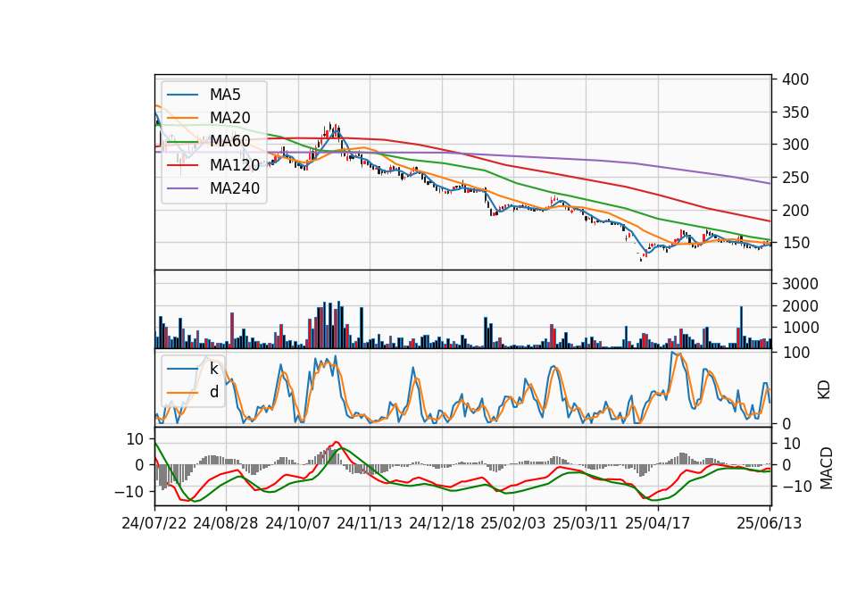Click the 25/02/03 date axis label
This screenshot has height=616, width=857.
click(513, 523)
